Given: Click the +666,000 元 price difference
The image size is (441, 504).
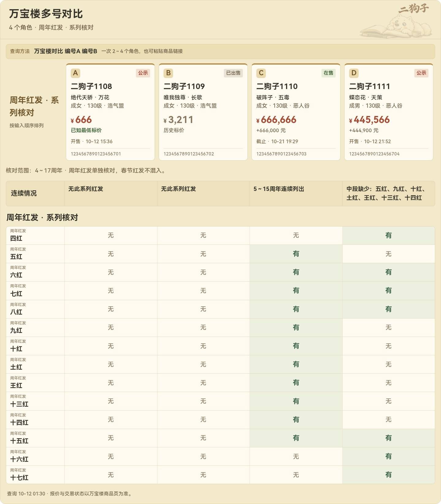Looking at the screenshot, I should coord(271,130).
